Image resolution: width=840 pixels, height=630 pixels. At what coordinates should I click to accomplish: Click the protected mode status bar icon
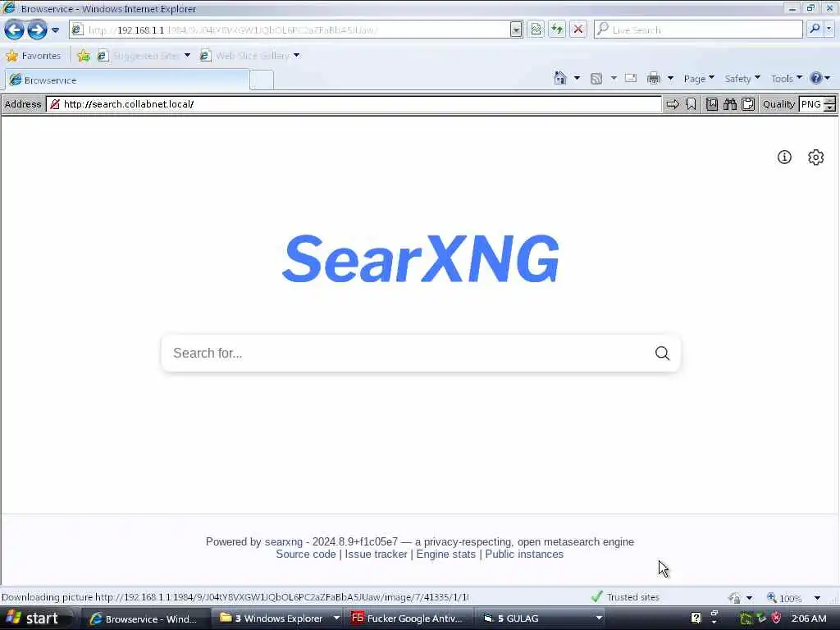734,597
